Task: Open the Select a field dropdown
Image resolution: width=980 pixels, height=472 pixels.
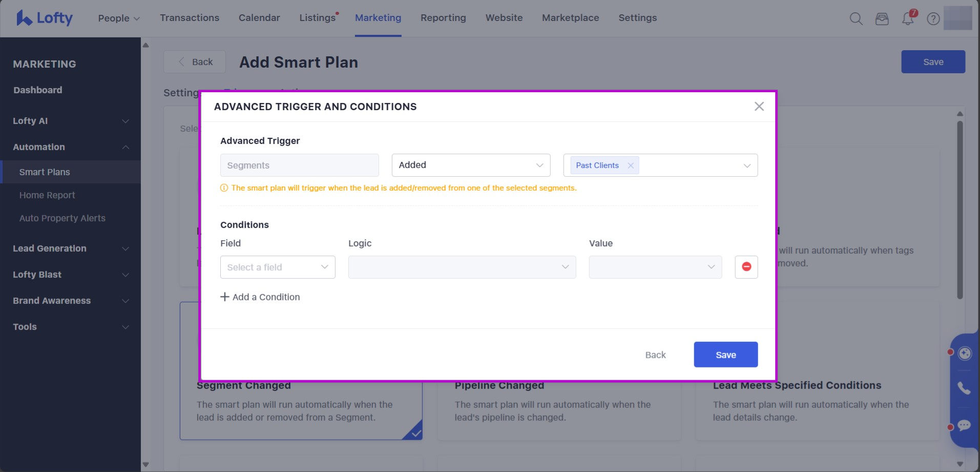Action: click(278, 267)
